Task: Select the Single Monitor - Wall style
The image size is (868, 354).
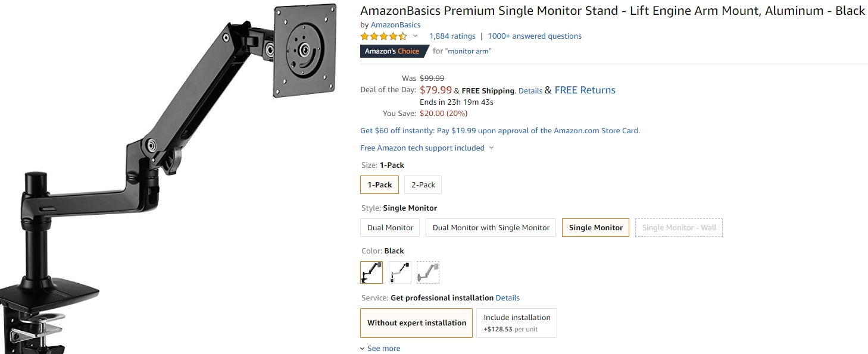Action: 679,228
